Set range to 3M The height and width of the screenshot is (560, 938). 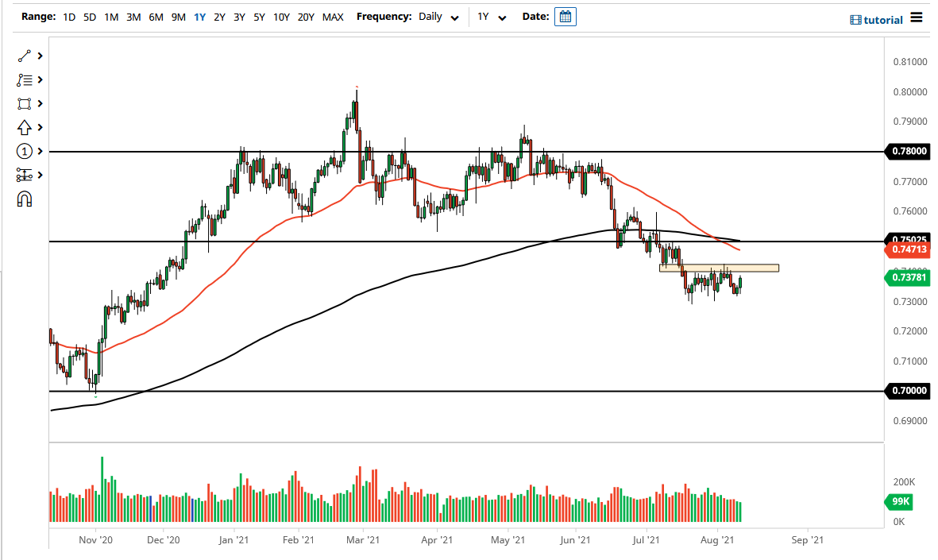[x=133, y=17]
